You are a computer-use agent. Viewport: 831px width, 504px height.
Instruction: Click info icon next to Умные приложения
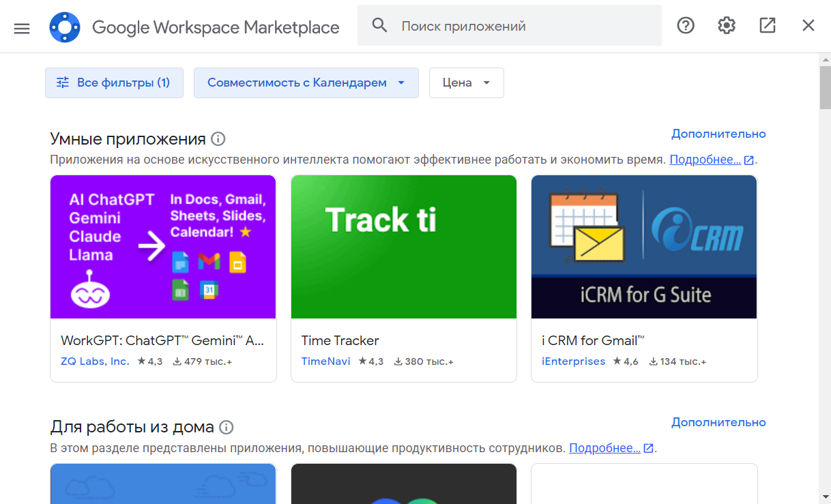pos(218,139)
